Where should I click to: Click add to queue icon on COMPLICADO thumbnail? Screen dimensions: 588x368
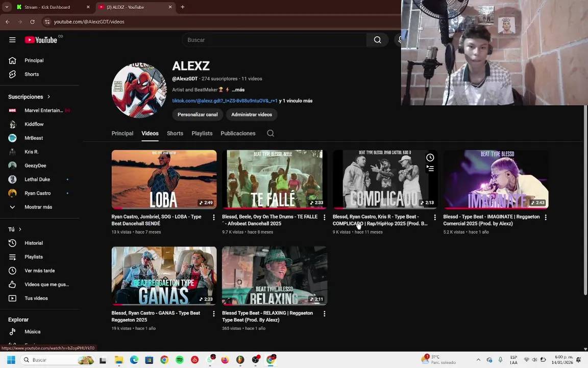coord(430,169)
